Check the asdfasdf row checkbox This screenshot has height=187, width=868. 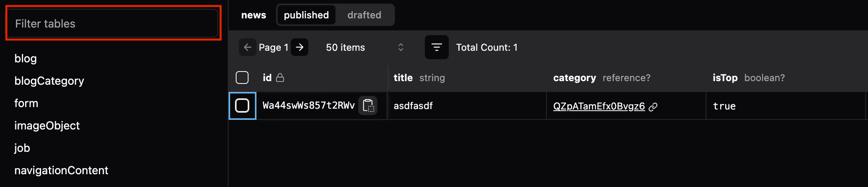point(242,106)
